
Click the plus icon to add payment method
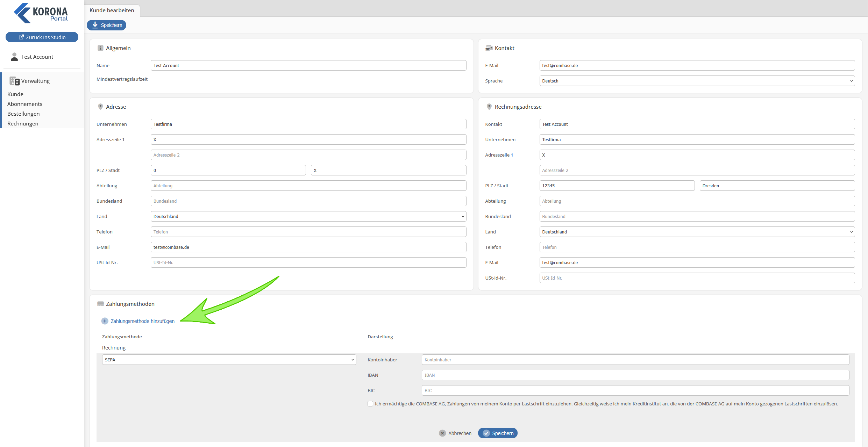(105, 321)
